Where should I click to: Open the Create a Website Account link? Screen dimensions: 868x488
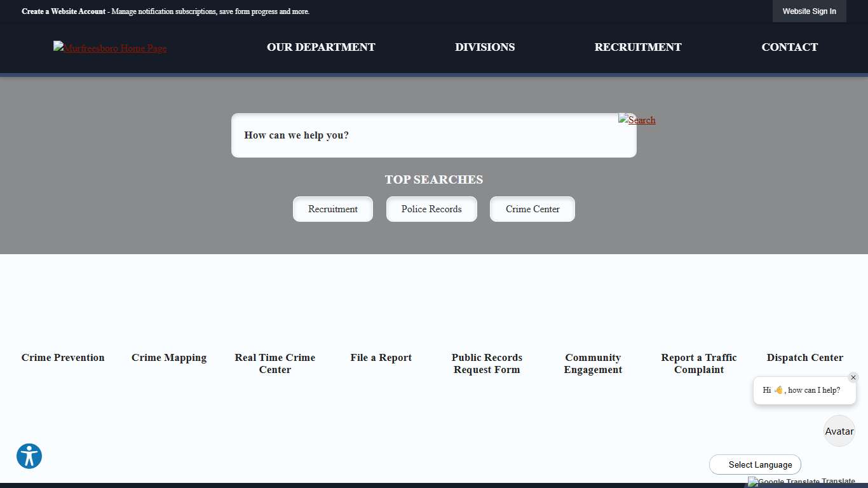click(x=63, y=11)
